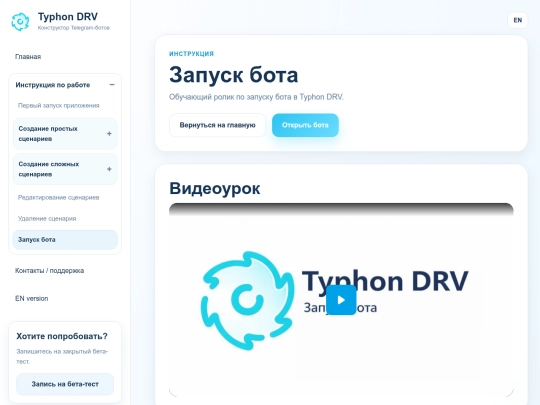
Task: Click the Хотите попробовать? heading
Action: [62, 336]
